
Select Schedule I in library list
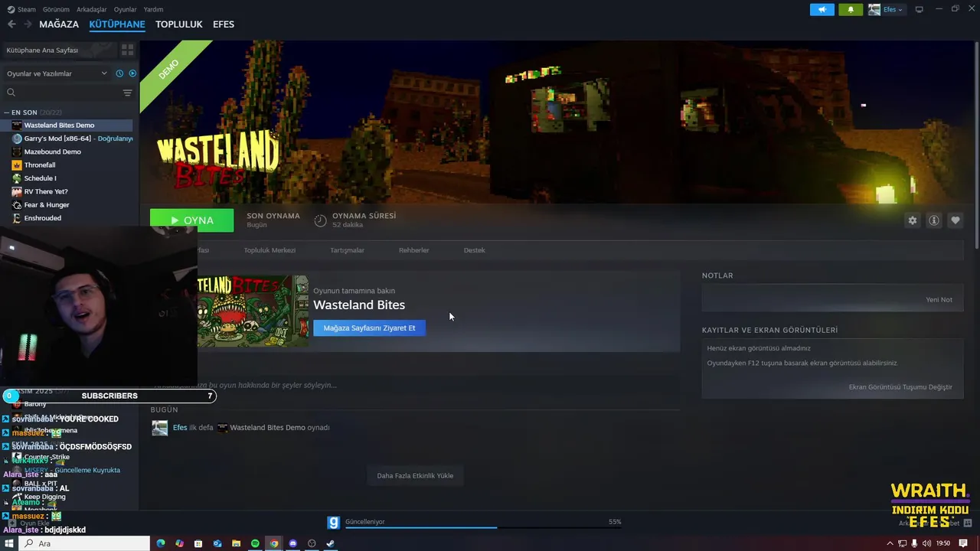click(x=67, y=178)
